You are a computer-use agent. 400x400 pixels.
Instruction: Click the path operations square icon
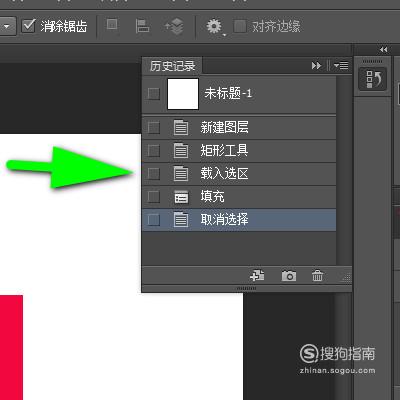(x=112, y=24)
